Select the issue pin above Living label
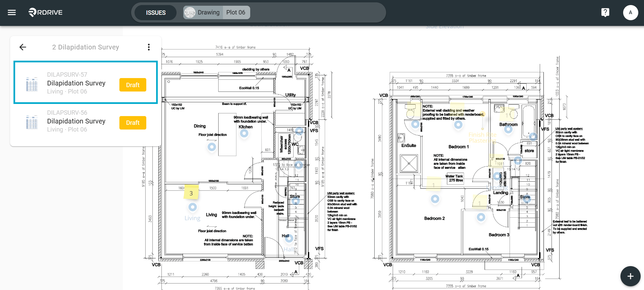644x290 pixels. (x=193, y=207)
